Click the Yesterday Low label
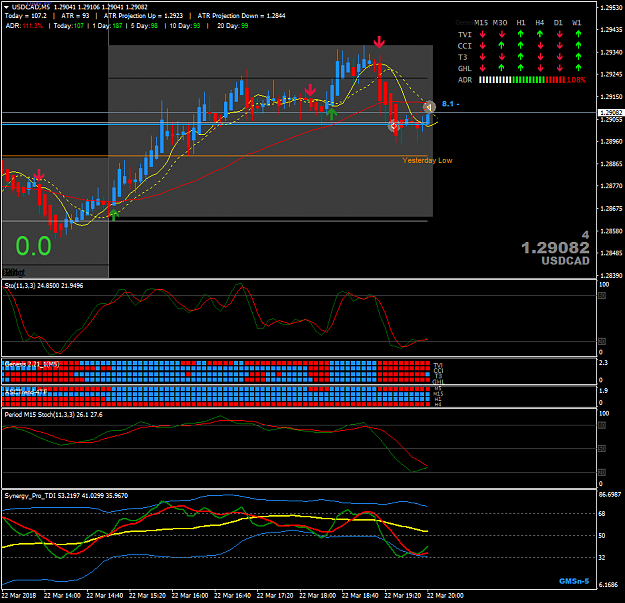Viewport: 625px width, 603px height. tap(427, 161)
